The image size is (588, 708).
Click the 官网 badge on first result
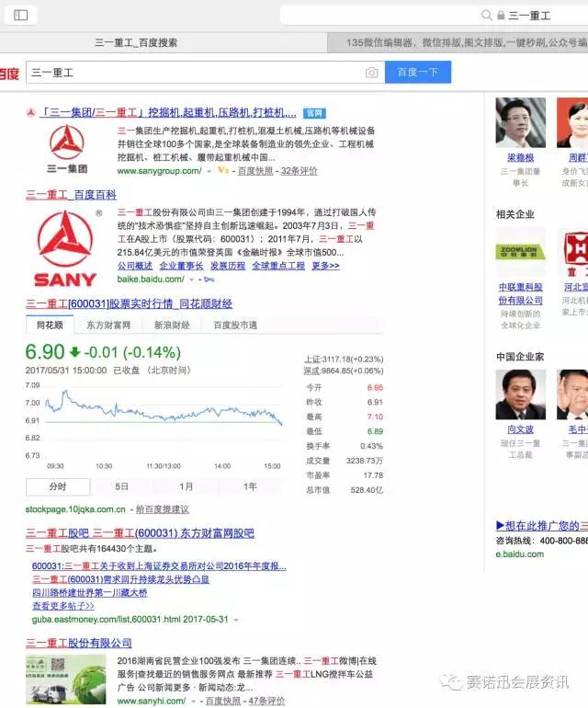pos(314,113)
